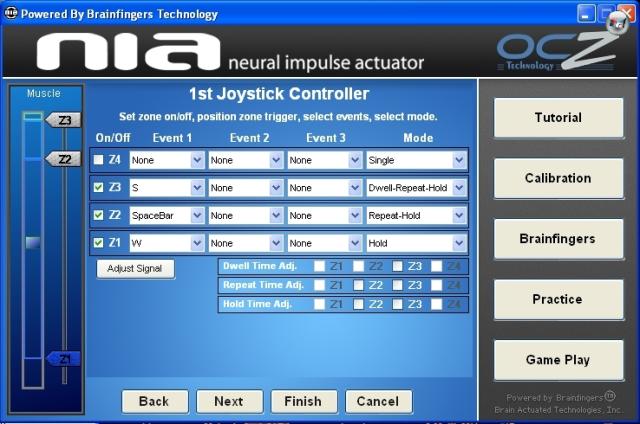The image size is (640, 424).
Task: Open Z2 Event 1 dropdown showing SpaceBar
Action: point(167,215)
